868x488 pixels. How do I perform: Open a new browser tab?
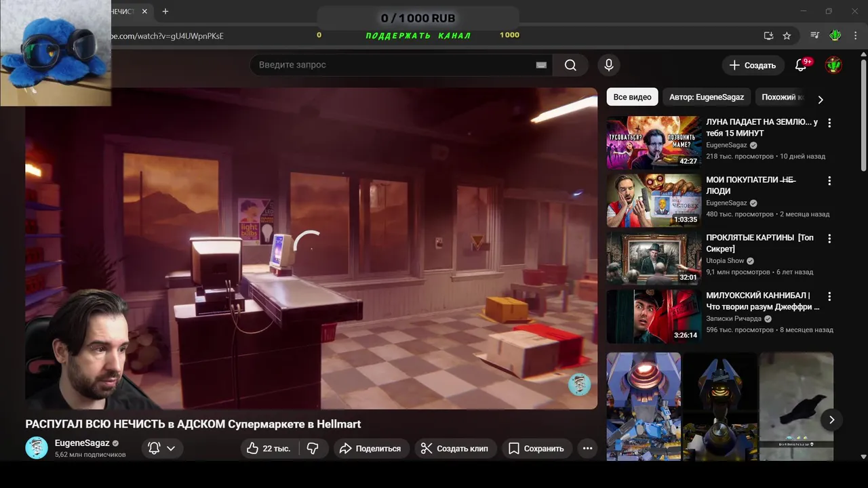[x=165, y=12]
